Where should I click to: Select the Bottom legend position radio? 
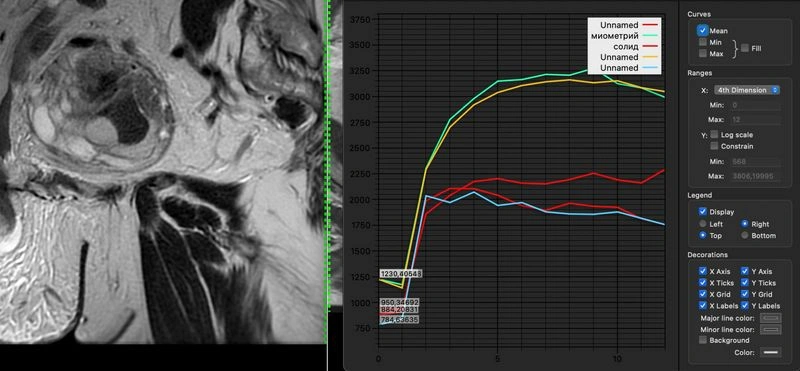[x=744, y=235]
